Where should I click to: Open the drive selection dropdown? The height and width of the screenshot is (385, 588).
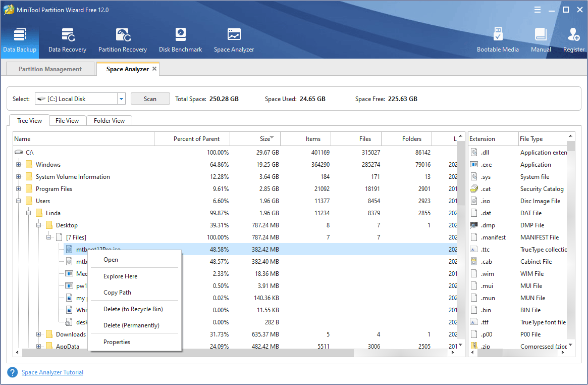121,99
